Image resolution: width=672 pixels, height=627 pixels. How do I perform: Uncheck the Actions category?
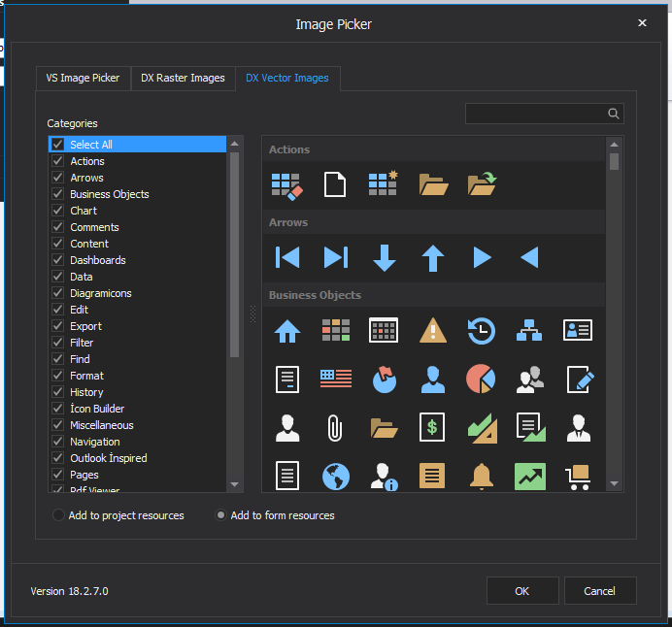coord(58,161)
